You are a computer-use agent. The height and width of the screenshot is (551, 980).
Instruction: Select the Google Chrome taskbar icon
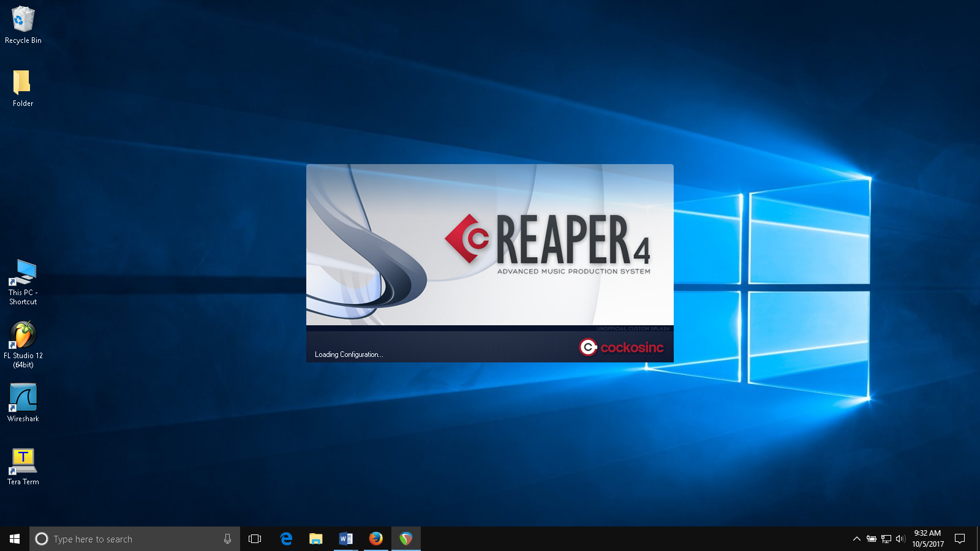point(405,539)
